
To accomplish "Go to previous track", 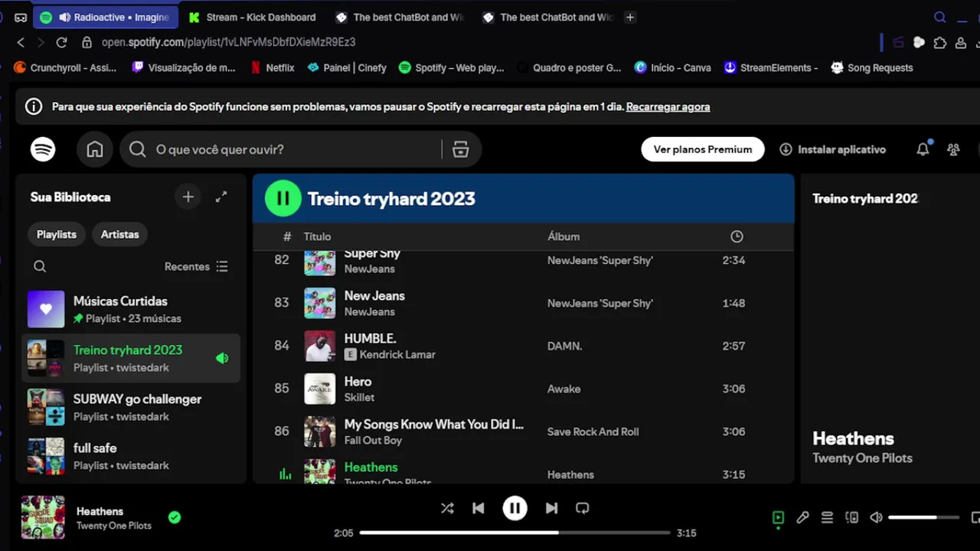I will pyautogui.click(x=479, y=507).
